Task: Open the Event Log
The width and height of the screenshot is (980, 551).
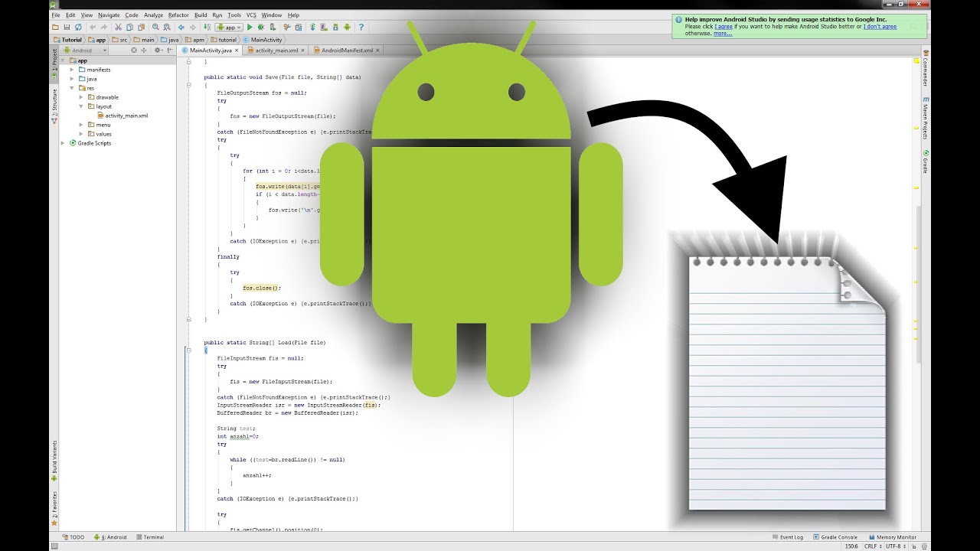Action: click(x=788, y=537)
